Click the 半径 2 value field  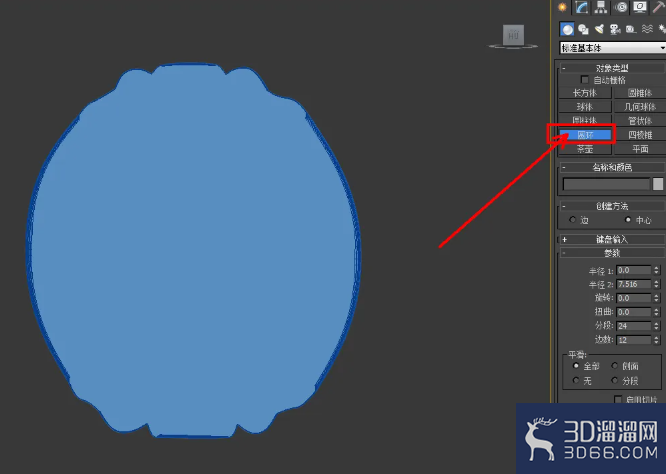(x=633, y=284)
